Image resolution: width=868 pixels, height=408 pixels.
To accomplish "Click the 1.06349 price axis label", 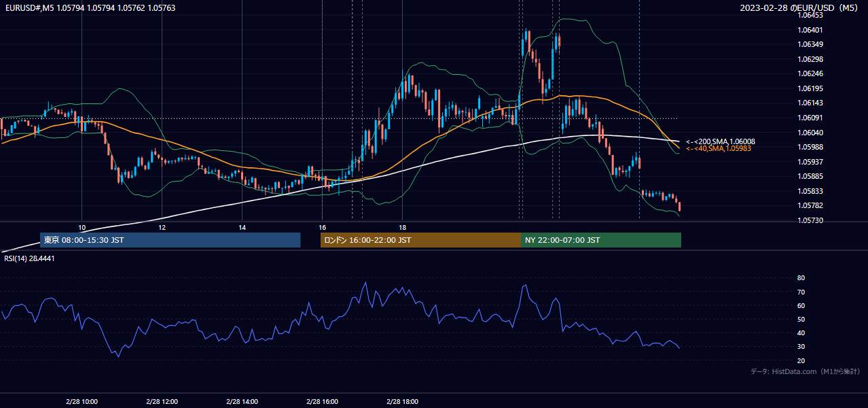I will [810, 44].
